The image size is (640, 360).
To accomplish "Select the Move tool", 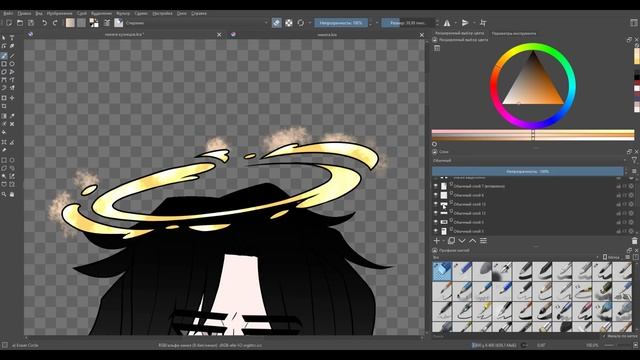I will (x=12, y=98).
